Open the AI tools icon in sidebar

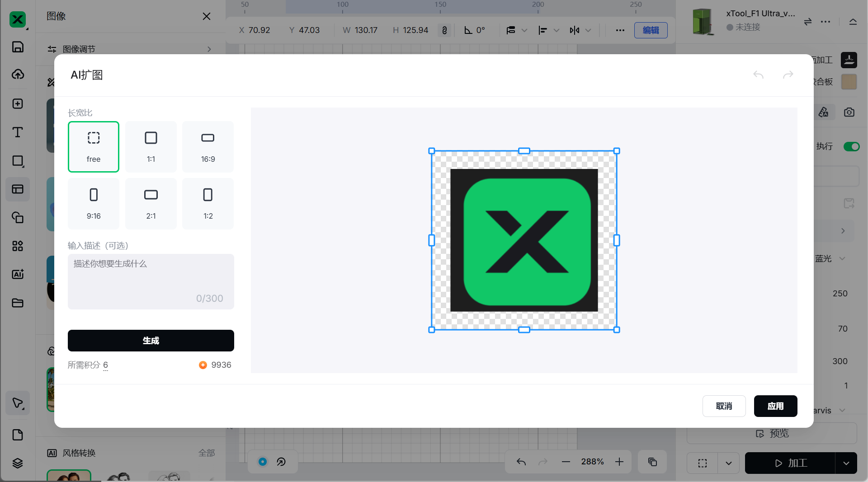[x=18, y=274]
